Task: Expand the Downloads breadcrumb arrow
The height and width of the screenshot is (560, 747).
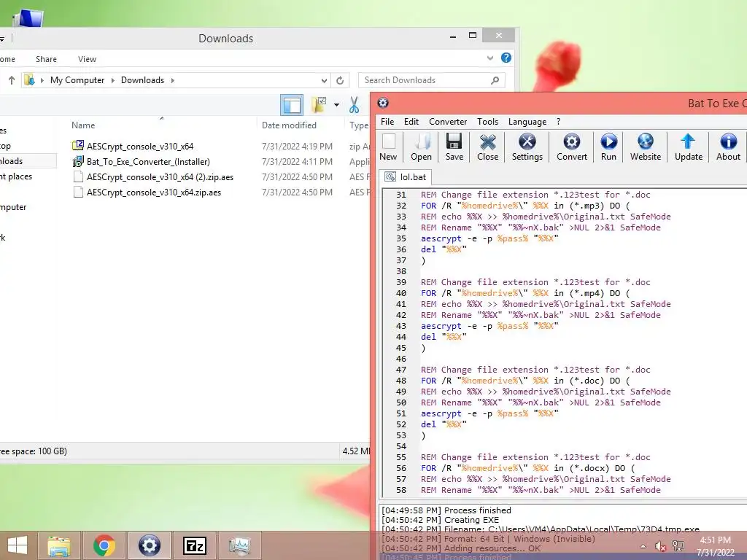Action: click(x=172, y=80)
